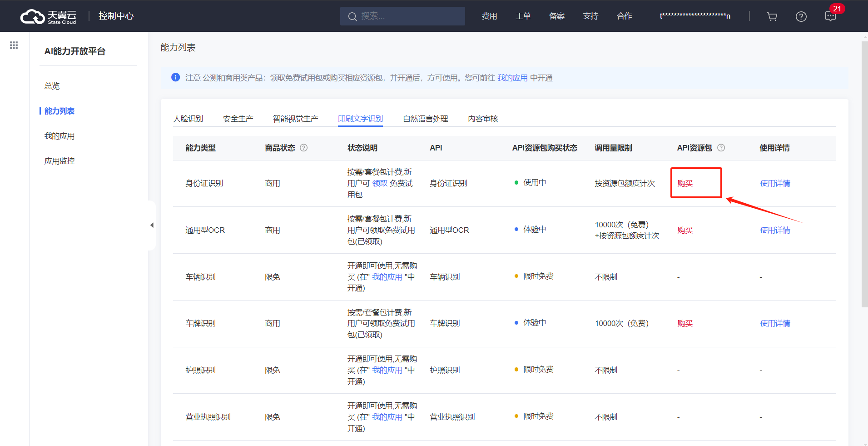
Task: Click 购买 for 车牌识别
Action: (685, 323)
